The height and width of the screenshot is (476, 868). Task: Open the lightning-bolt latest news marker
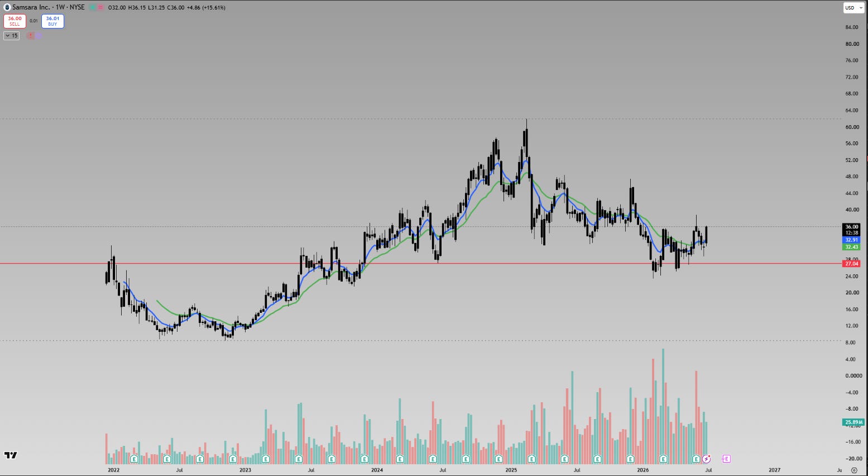[707, 459]
